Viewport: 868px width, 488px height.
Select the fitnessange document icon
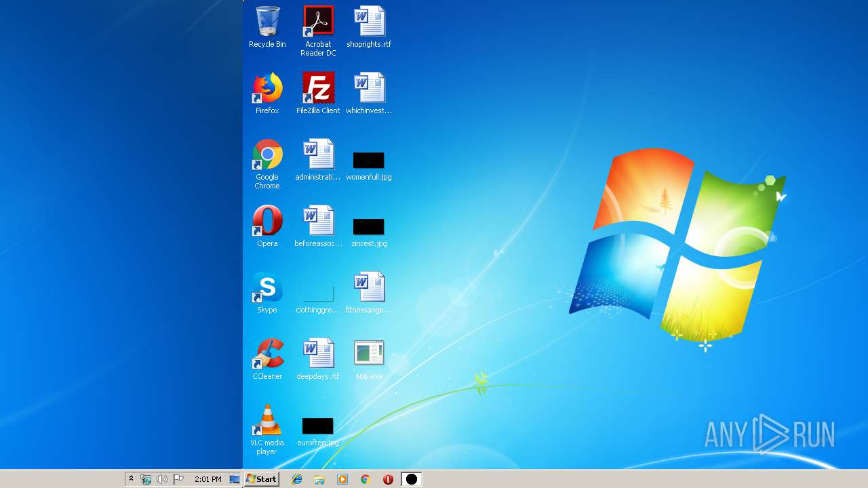[369, 293]
